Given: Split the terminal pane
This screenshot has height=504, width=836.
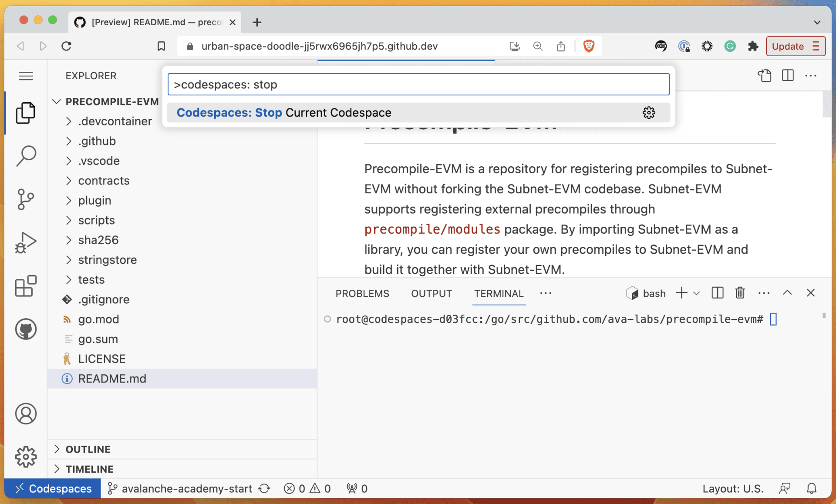Looking at the screenshot, I should [x=717, y=293].
